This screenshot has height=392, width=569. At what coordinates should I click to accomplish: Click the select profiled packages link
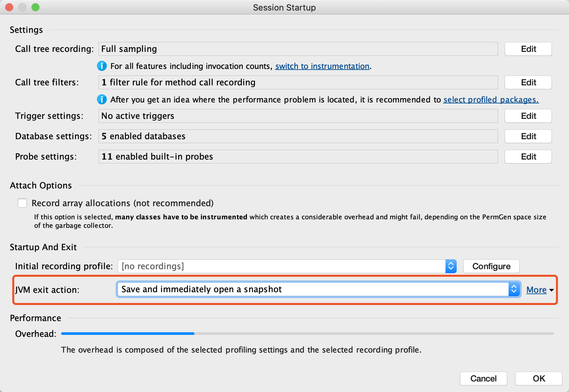[x=490, y=99]
